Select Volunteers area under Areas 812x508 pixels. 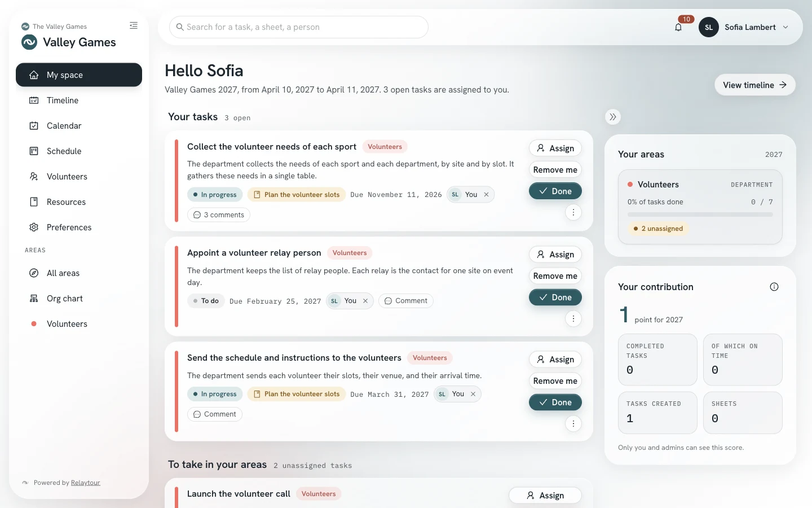79,324
